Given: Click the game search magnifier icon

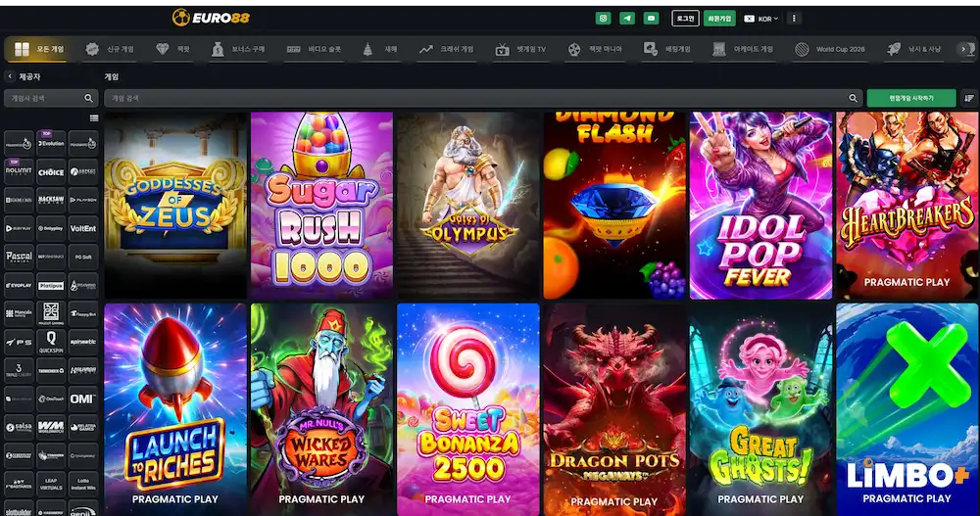Looking at the screenshot, I should (853, 98).
